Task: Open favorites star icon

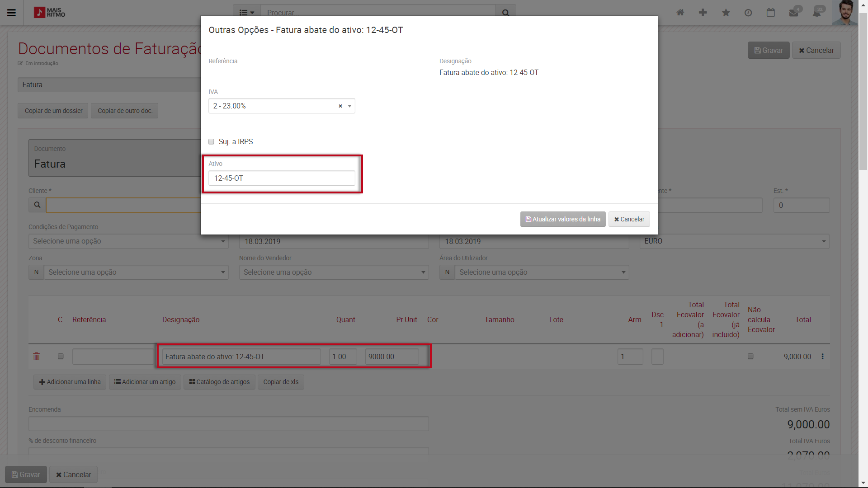Action: click(726, 13)
